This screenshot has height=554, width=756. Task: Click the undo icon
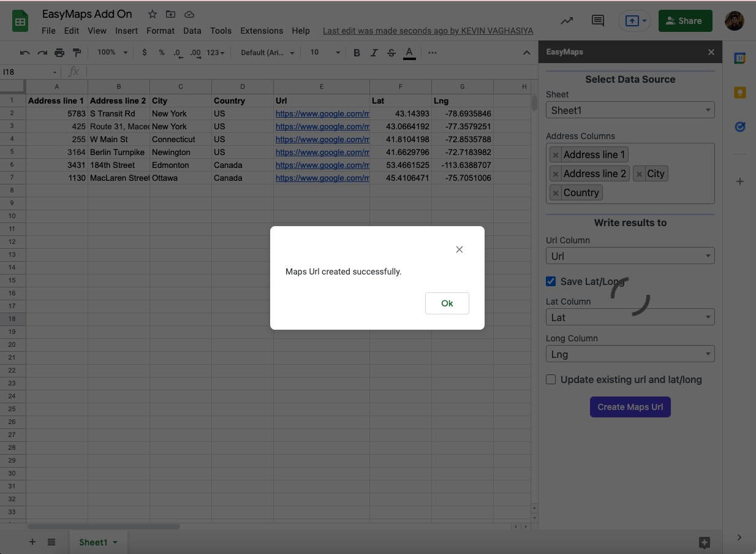[x=25, y=53]
